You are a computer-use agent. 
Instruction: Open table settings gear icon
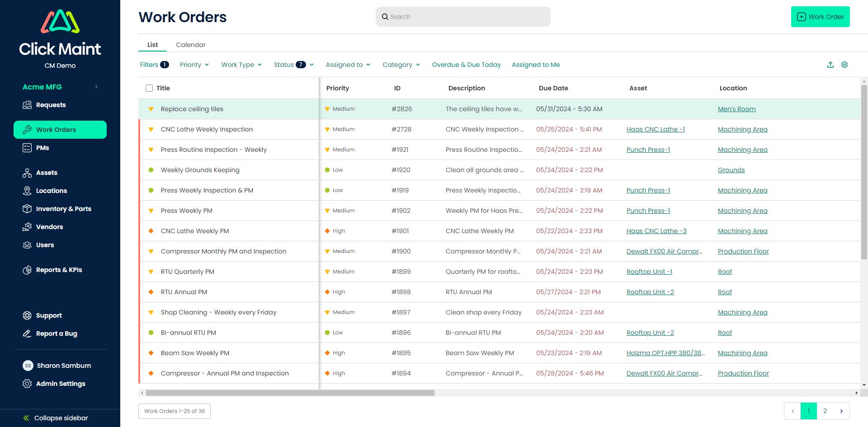pos(844,65)
